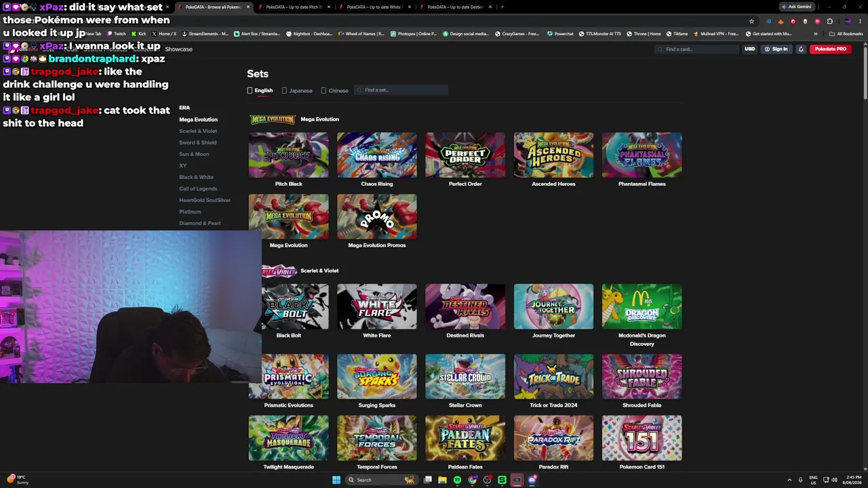Toggle the Japanese language checkbox

tap(284, 90)
